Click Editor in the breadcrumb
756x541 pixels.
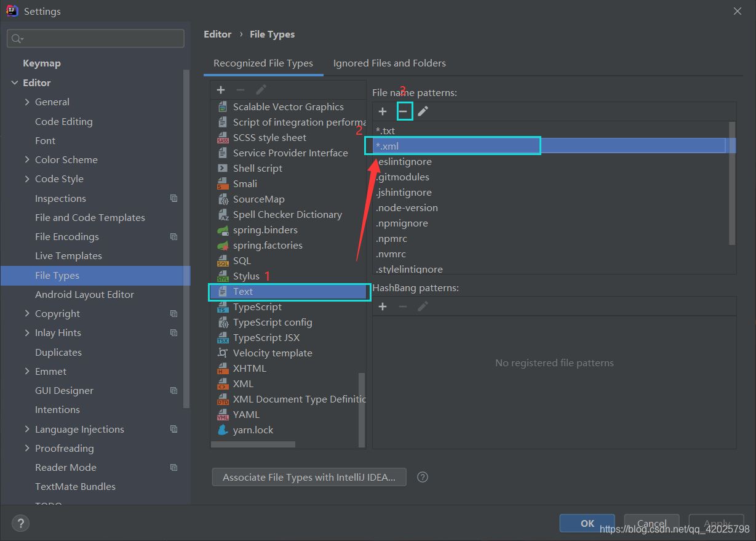point(218,34)
